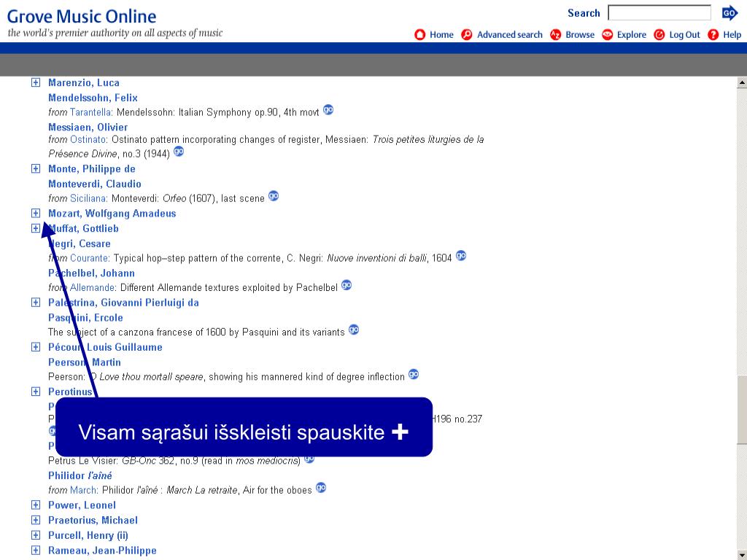Expand the Pécour, Louis Guillaume entry
747x560 pixels.
click(x=36, y=346)
